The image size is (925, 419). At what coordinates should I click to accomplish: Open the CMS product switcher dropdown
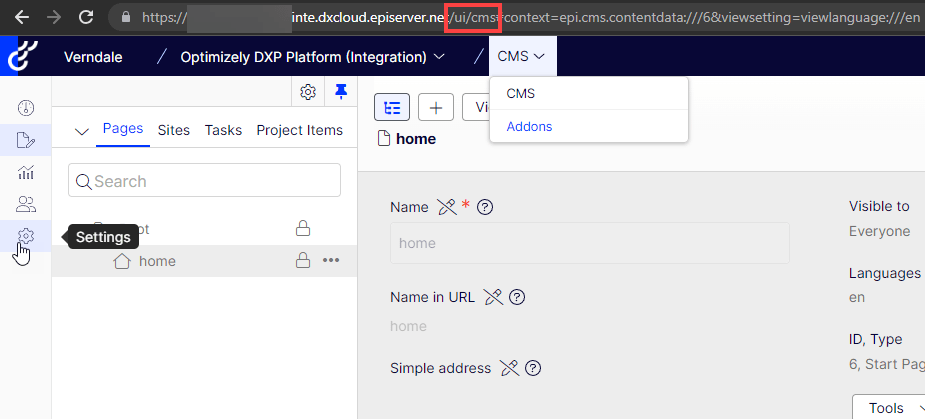coord(521,56)
